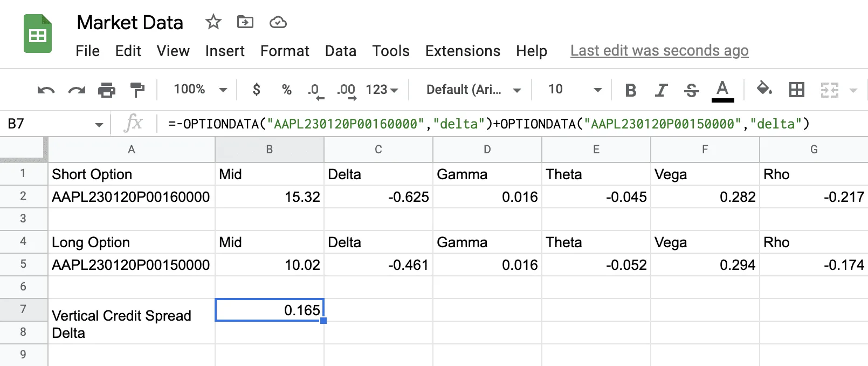868x366 pixels.
Task: Select column B header
Action: click(x=270, y=150)
